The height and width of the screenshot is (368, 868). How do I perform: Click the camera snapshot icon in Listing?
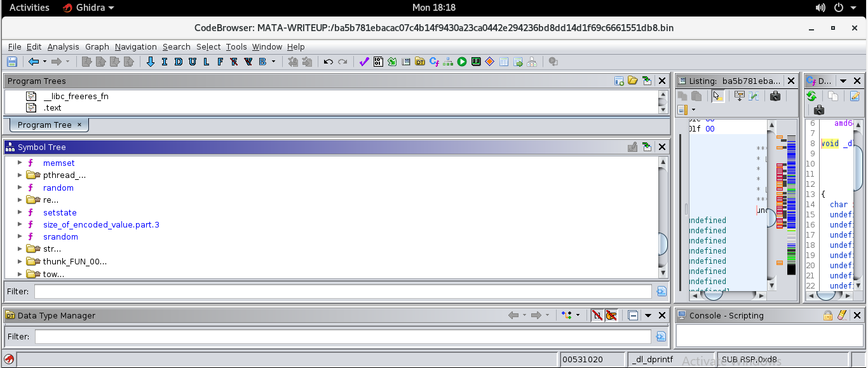tap(775, 96)
